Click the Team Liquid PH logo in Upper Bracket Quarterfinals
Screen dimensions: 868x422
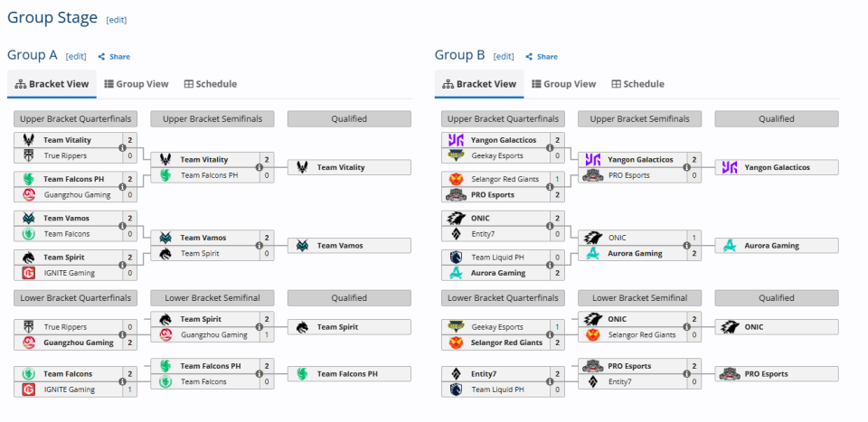(x=456, y=258)
